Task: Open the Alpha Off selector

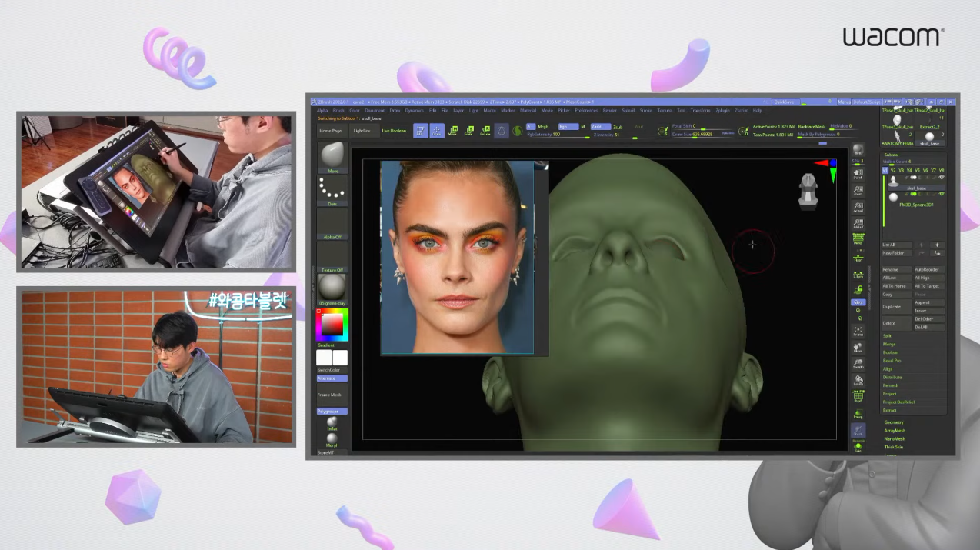Action: pyautogui.click(x=332, y=224)
